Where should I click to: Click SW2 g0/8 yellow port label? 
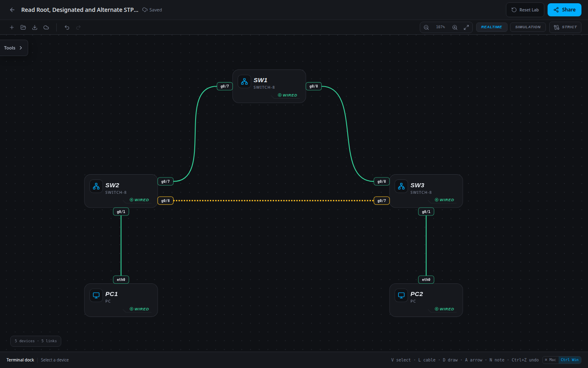coord(165,201)
